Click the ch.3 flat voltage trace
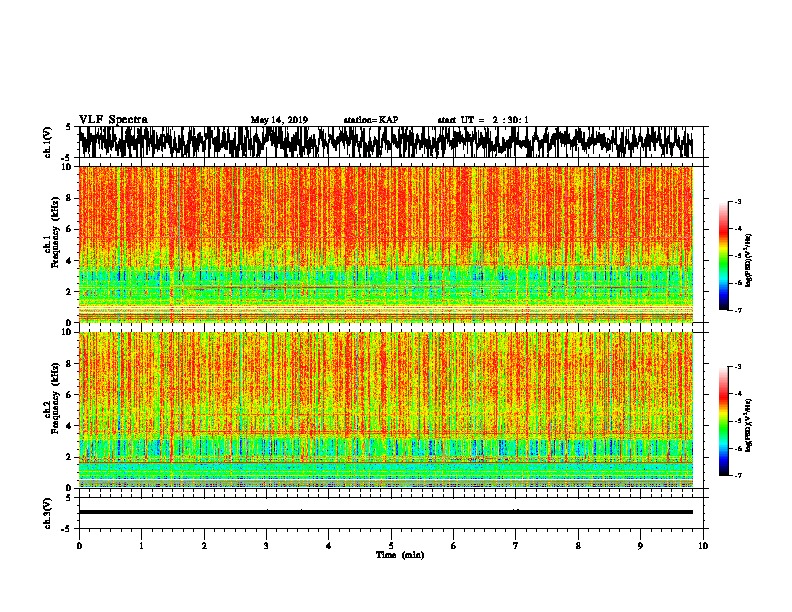The image size is (792, 612). (385, 512)
